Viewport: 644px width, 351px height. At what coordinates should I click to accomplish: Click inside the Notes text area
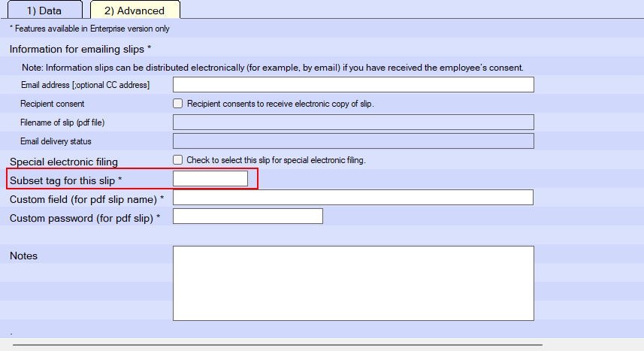click(353, 283)
